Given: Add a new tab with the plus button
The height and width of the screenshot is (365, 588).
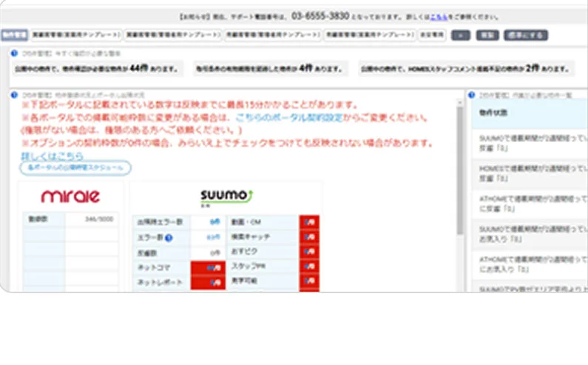Looking at the screenshot, I should click(461, 36).
